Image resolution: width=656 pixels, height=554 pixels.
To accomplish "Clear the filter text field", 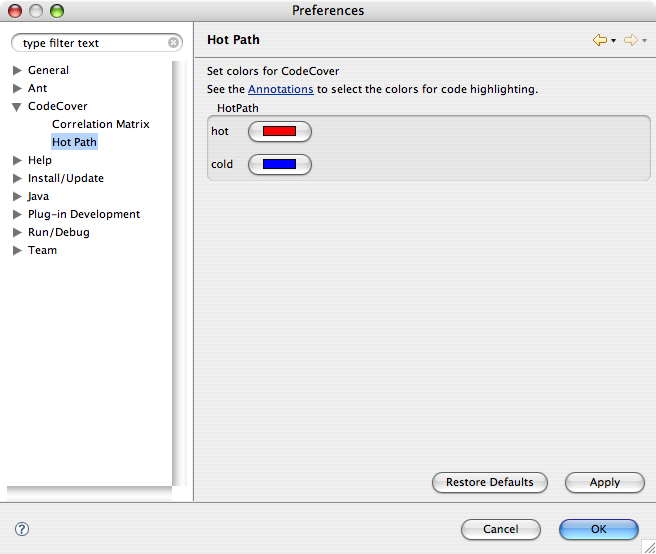I will (x=173, y=43).
